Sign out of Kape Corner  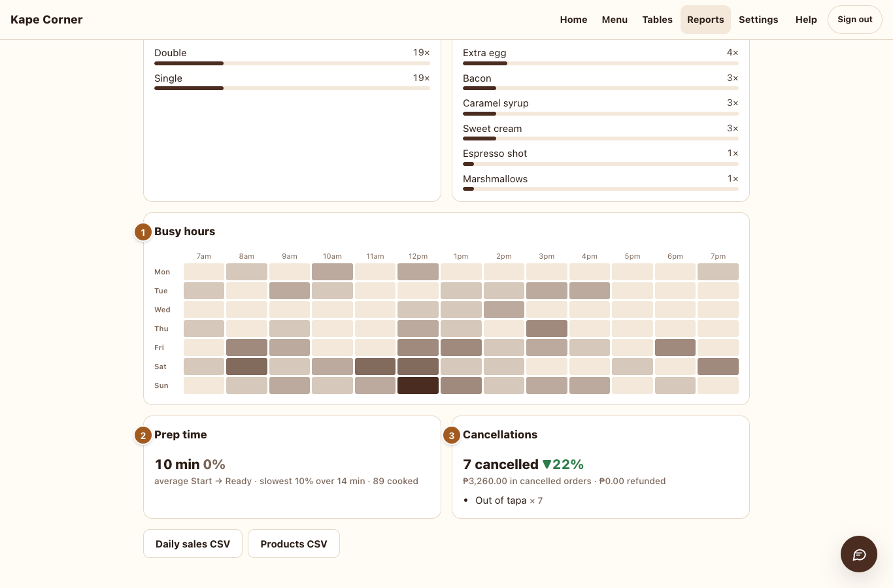855,20
